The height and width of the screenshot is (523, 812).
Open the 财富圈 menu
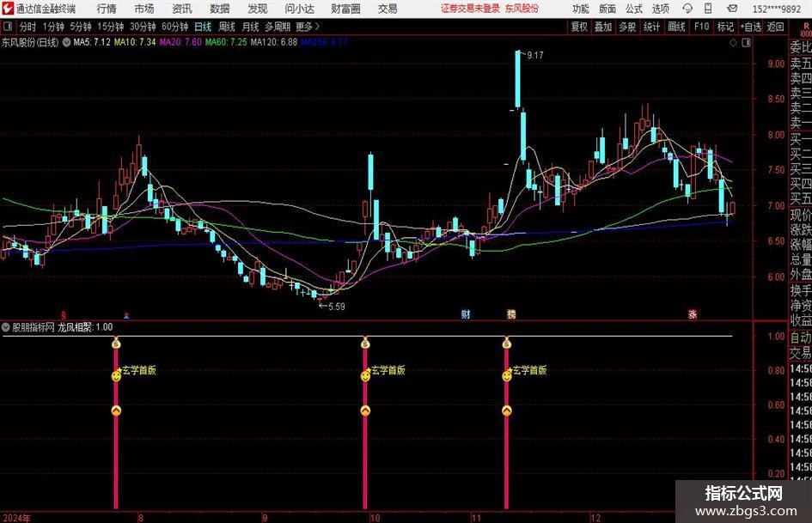point(345,9)
